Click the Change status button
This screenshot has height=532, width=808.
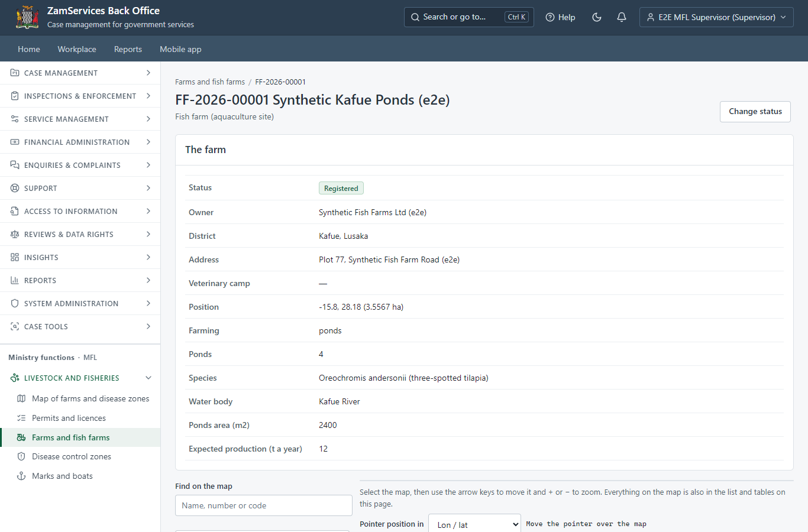[755, 112]
